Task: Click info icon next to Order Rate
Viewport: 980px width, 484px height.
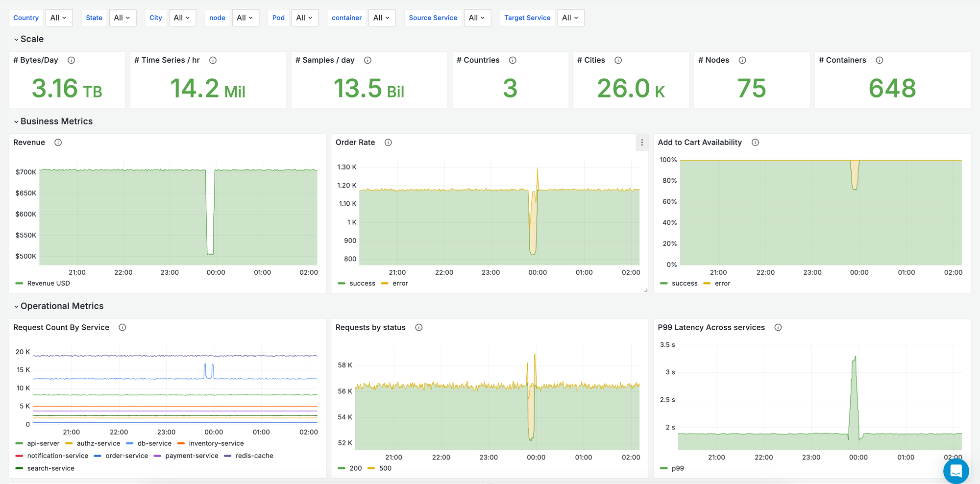Action: [x=389, y=143]
